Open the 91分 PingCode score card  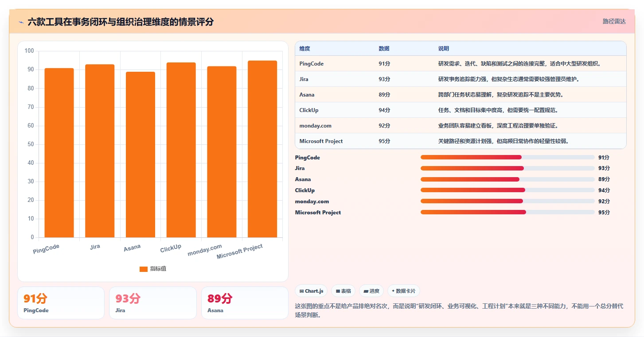pos(61,303)
